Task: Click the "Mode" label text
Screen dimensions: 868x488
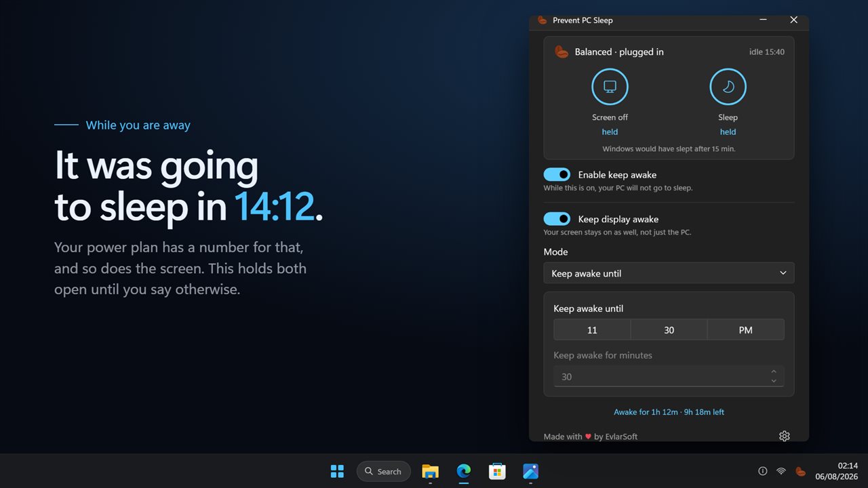Action: click(556, 252)
